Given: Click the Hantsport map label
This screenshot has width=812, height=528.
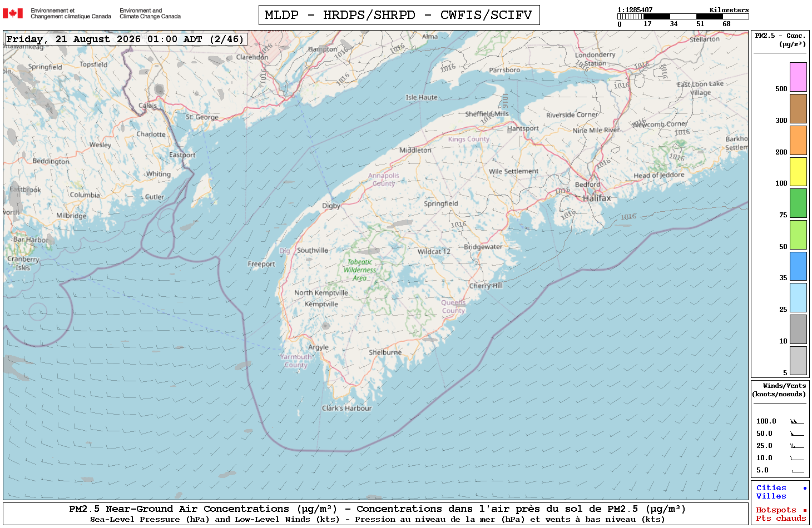Looking at the screenshot, I should tap(523, 128).
